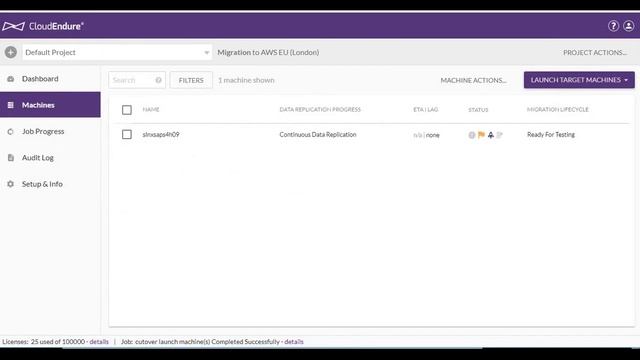Click DATA REPLICATION PROGRESS column header
The width and height of the screenshot is (640, 360).
click(320, 109)
